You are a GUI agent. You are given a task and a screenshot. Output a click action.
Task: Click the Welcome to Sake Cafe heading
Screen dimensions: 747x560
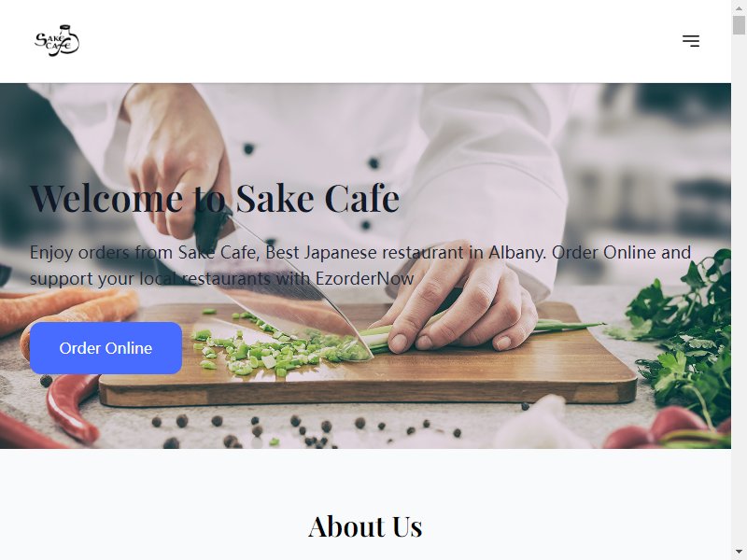click(215, 198)
